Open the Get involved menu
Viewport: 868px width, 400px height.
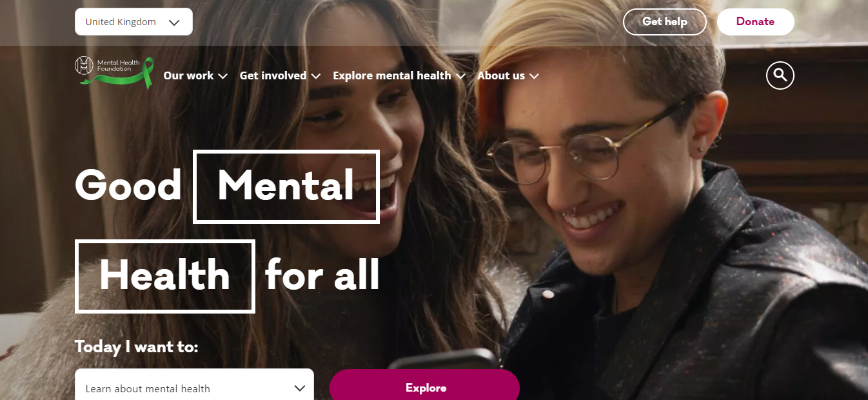pyautogui.click(x=280, y=75)
